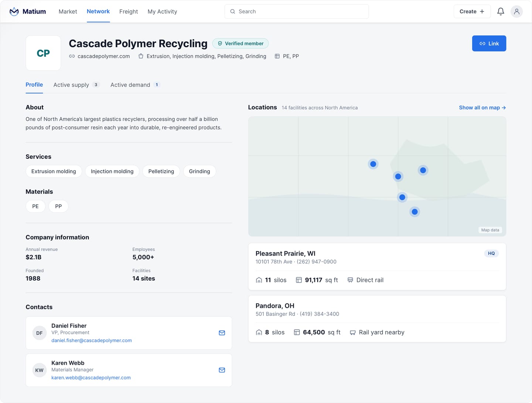Click the search magnifier icon
The height and width of the screenshot is (403, 532).
click(x=233, y=11)
